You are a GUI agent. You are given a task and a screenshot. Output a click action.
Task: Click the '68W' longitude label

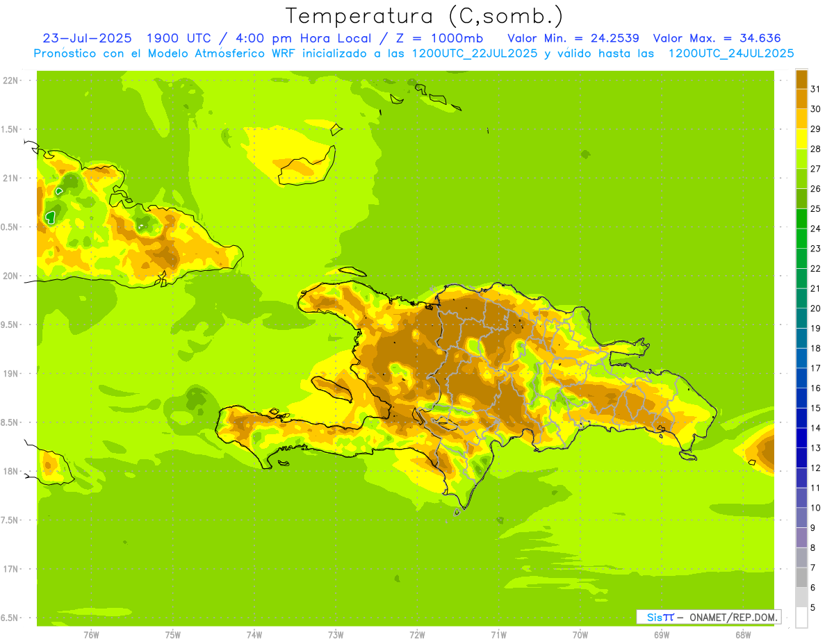pos(743,635)
